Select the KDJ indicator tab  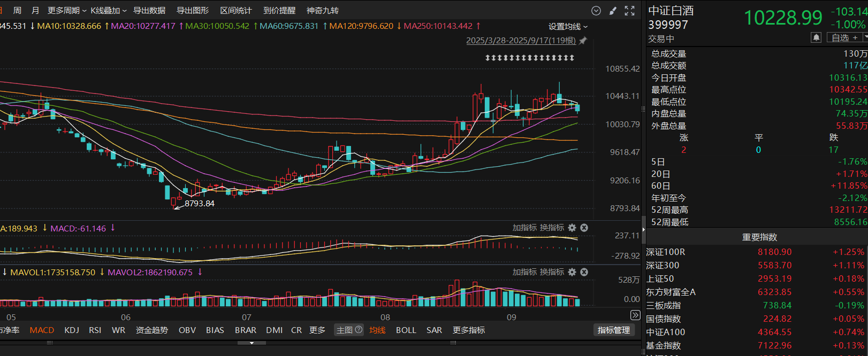pos(72,330)
